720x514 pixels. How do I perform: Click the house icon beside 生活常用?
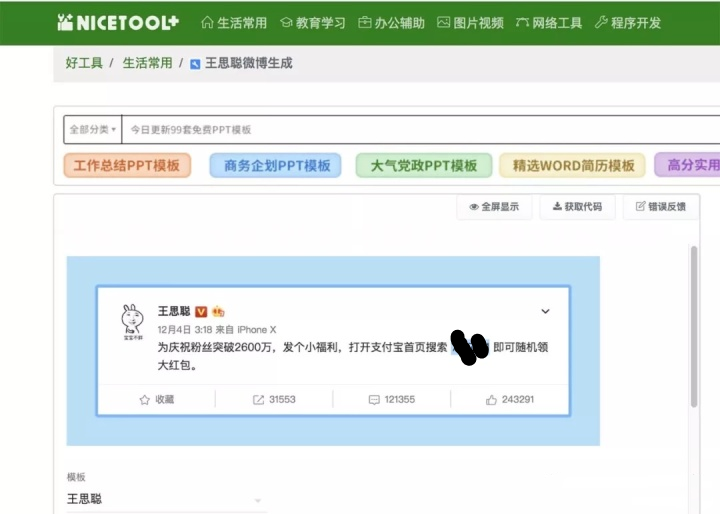pyautogui.click(x=207, y=23)
